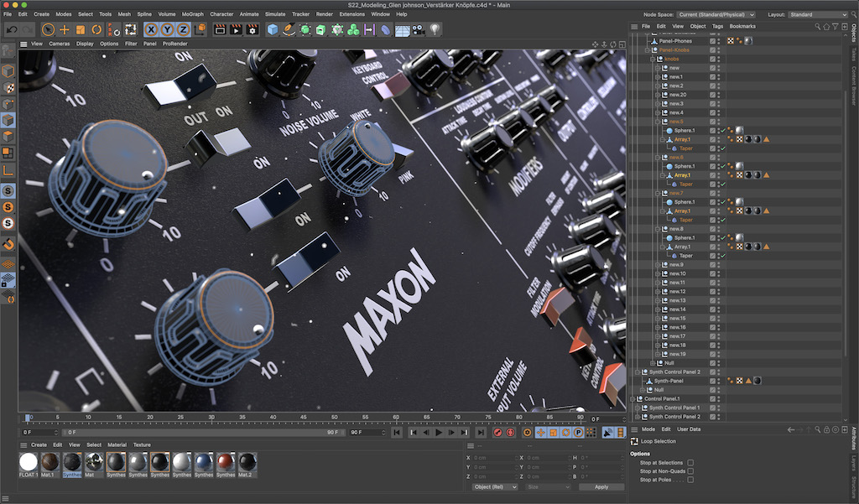Select Model mode in left palette
859x504 pixels.
[8, 71]
